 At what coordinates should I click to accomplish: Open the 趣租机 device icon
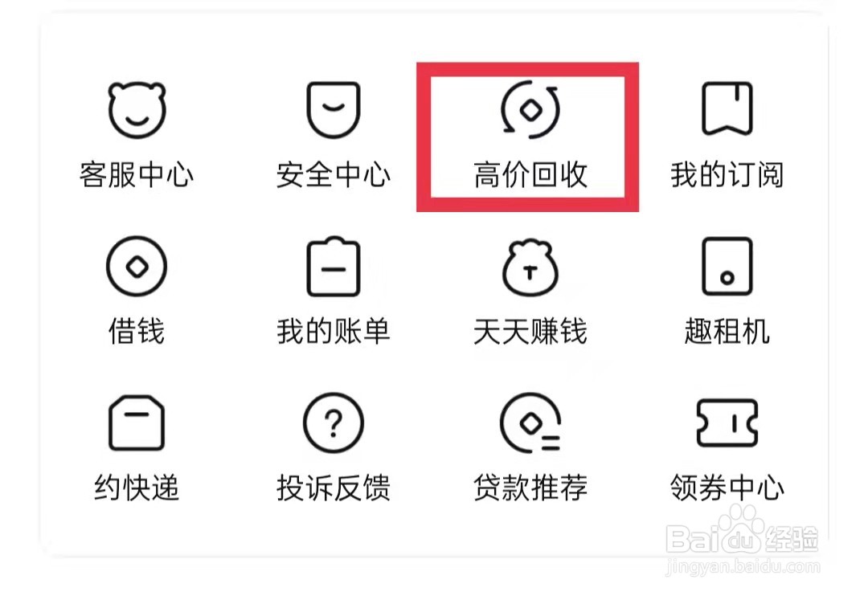[x=727, y=266]
